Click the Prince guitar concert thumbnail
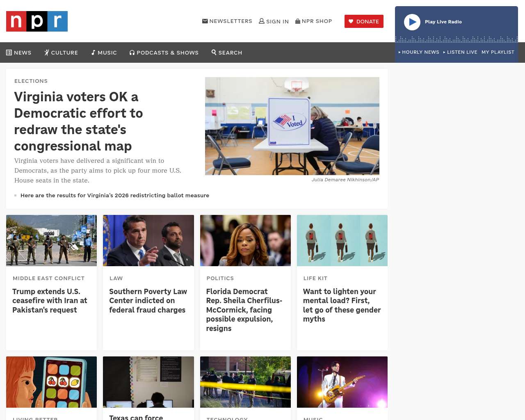Viewport: 525px width, 420px height. pyautogui.click(x=342, y=382)
